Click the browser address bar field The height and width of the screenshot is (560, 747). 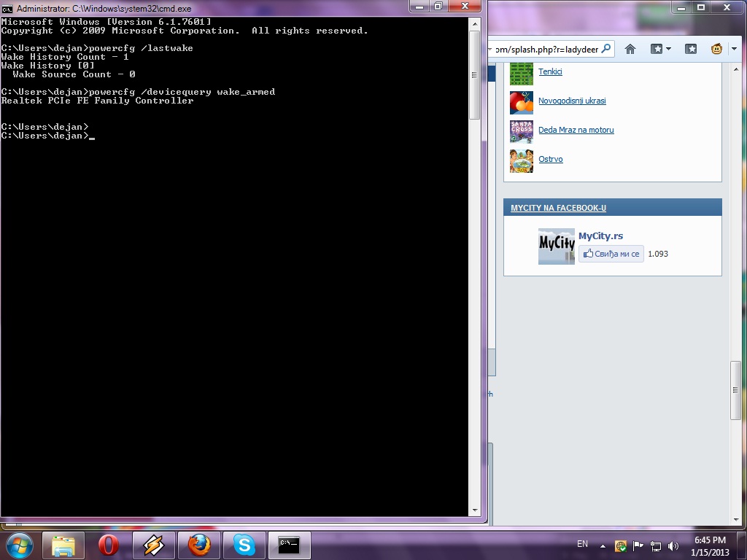coord(551,49)
